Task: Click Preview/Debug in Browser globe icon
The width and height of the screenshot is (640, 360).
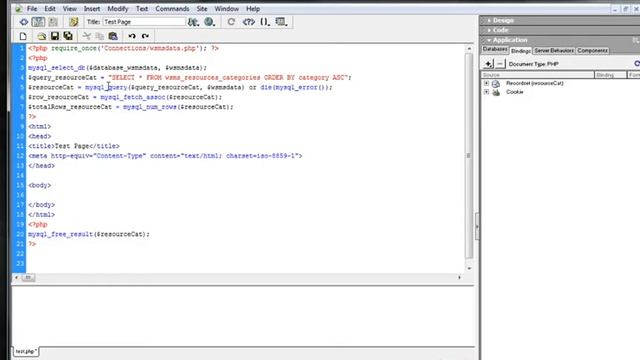Action: pyautogui.click(x=209, y=22)
